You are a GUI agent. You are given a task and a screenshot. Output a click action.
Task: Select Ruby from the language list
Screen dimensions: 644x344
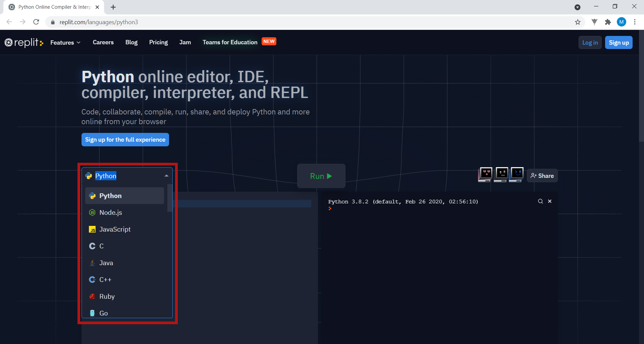[x=124, y=296]
